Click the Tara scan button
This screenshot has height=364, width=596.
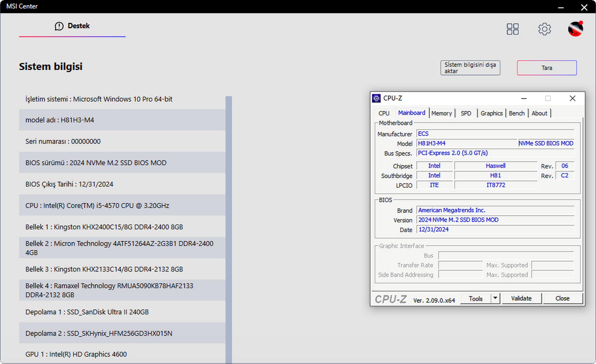coord(547,68)
